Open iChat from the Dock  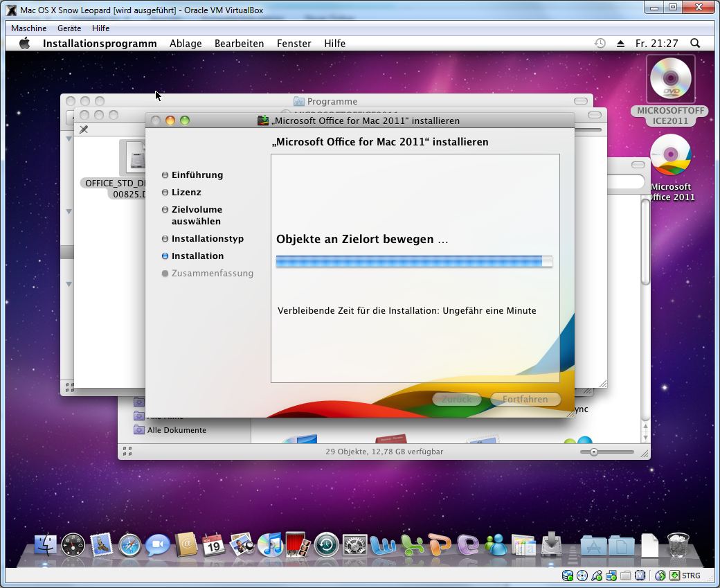coord(158,545)
